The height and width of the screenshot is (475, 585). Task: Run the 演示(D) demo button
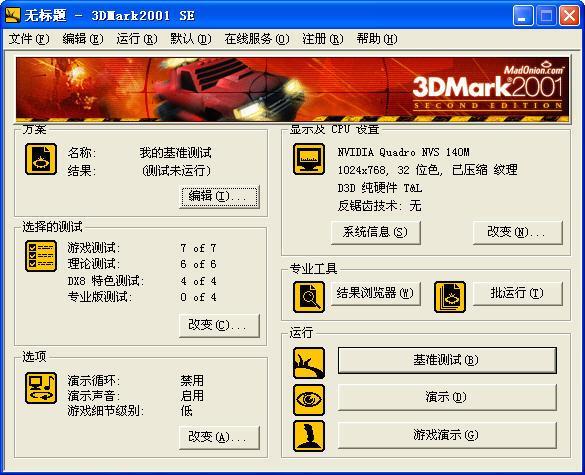tap(447, 397)
